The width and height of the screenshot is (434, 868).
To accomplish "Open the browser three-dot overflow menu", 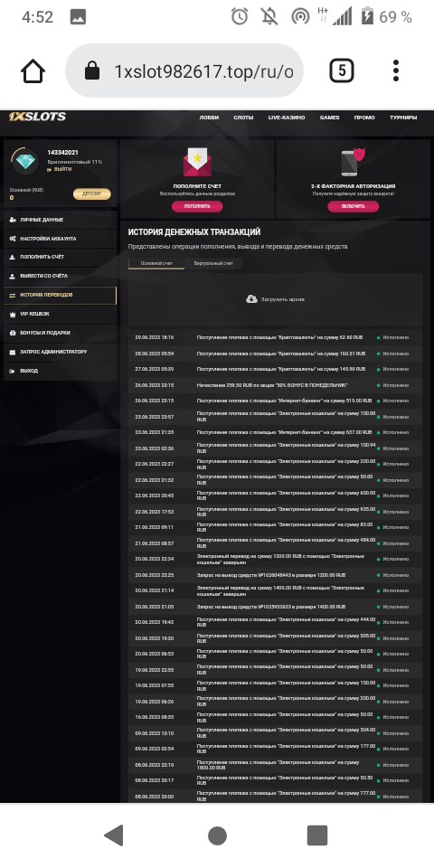I will tap(395, 71).
